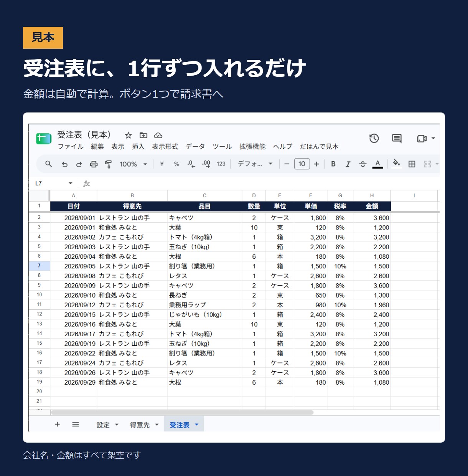The image size is (468, 476).
Task: Decrease decimal places
Action: (x=191, y=164)
